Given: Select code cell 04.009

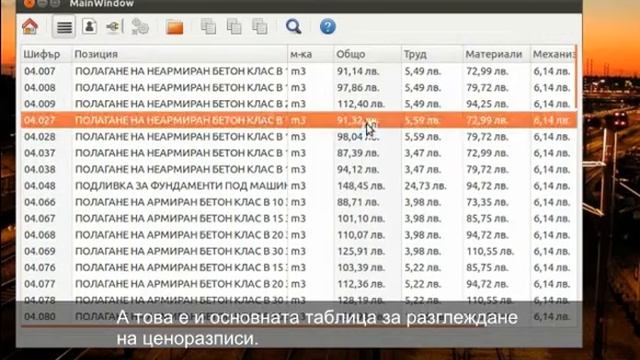Looking at the screenshot, I should pos(40,104).
